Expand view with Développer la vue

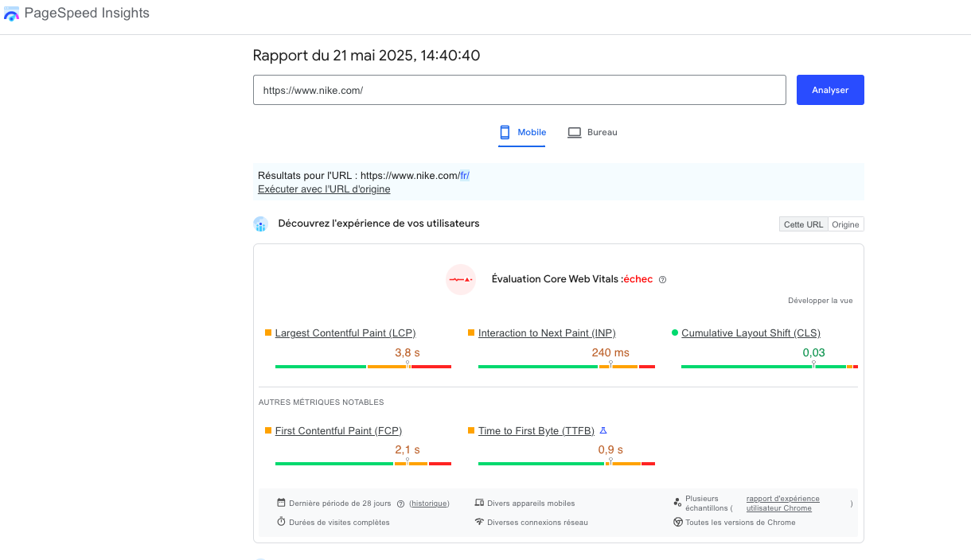tap(820, 301)
